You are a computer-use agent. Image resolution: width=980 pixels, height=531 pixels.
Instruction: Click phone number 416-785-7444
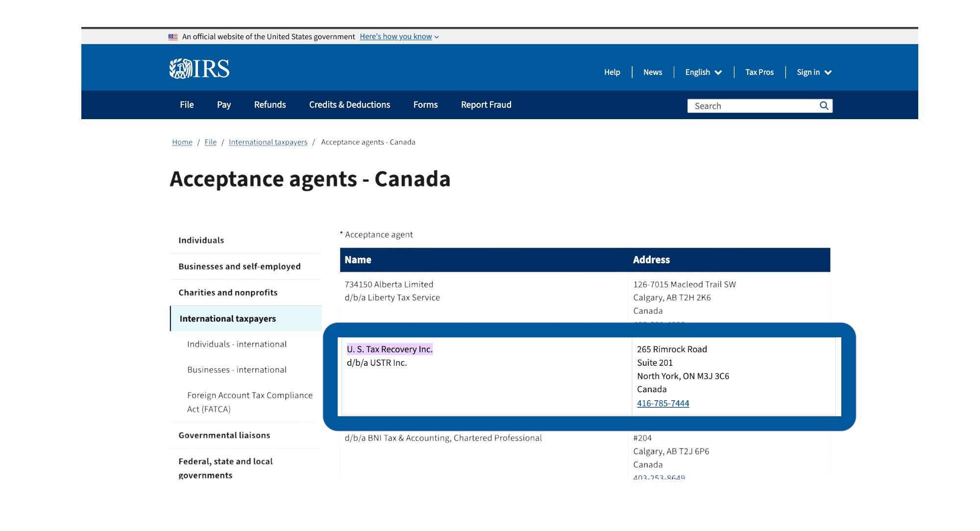point(663,403)
